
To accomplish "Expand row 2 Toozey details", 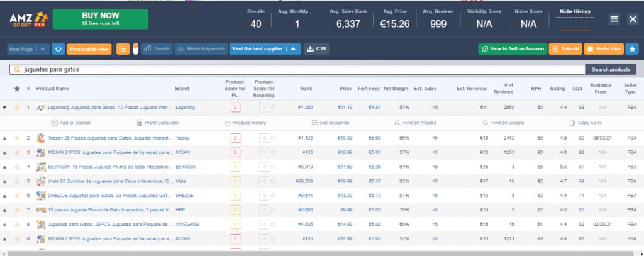I will 4,138.
